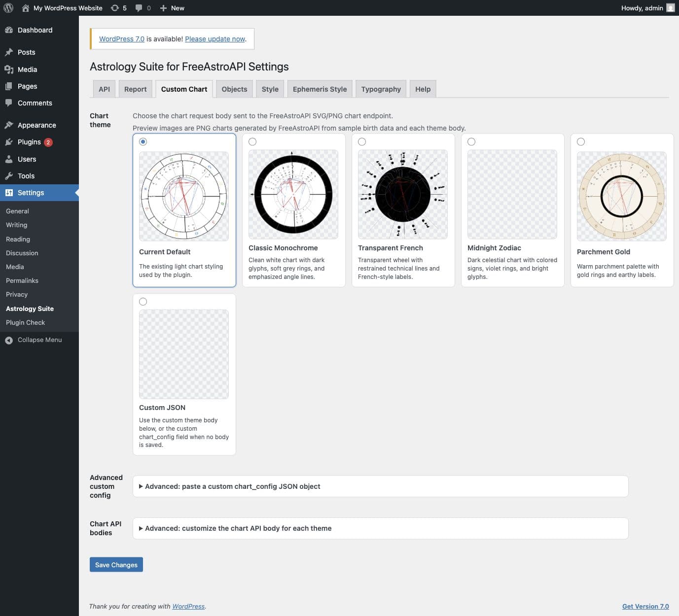
Task: Follow the Get Version 7.0 link
Action: click(645, 607)
